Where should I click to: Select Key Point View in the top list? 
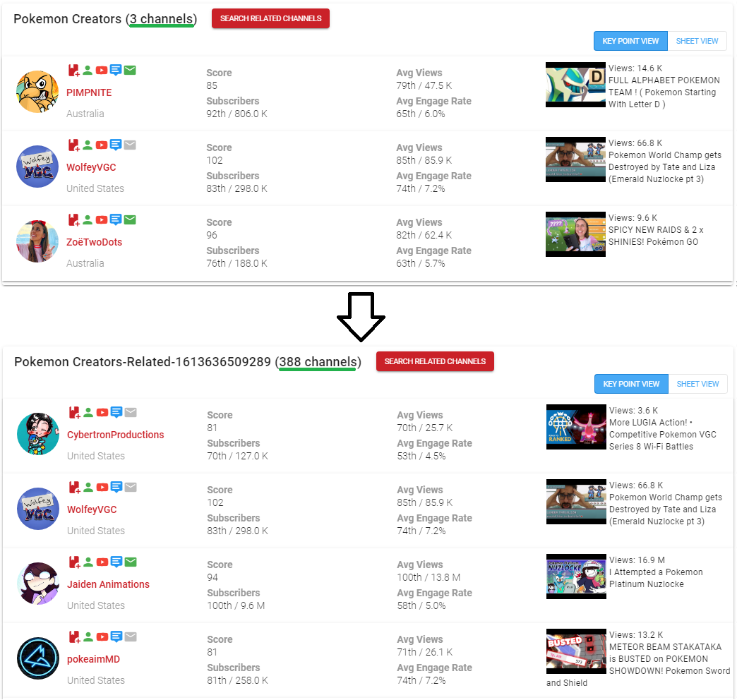[x=630, y=41]
